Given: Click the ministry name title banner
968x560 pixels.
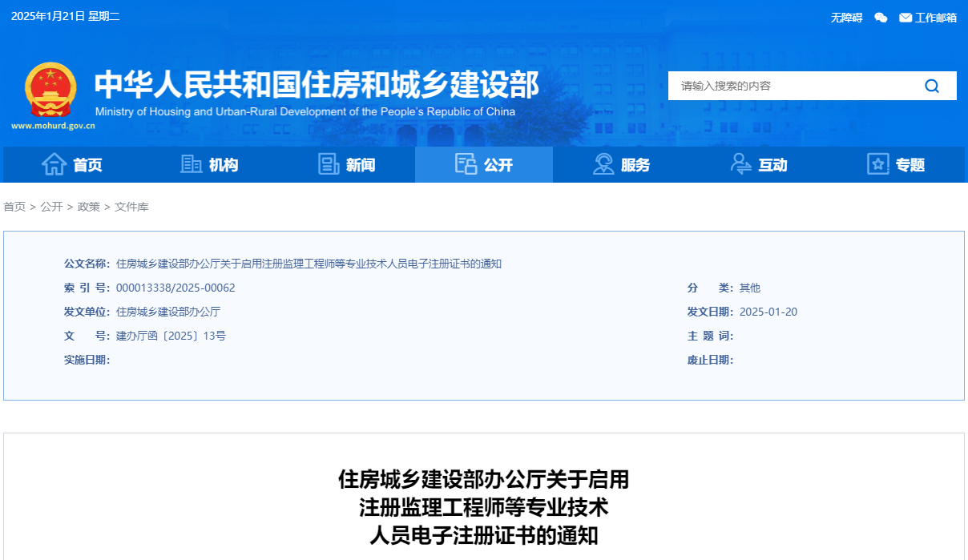Looking at the screenshot, I should tap(317, 84).
